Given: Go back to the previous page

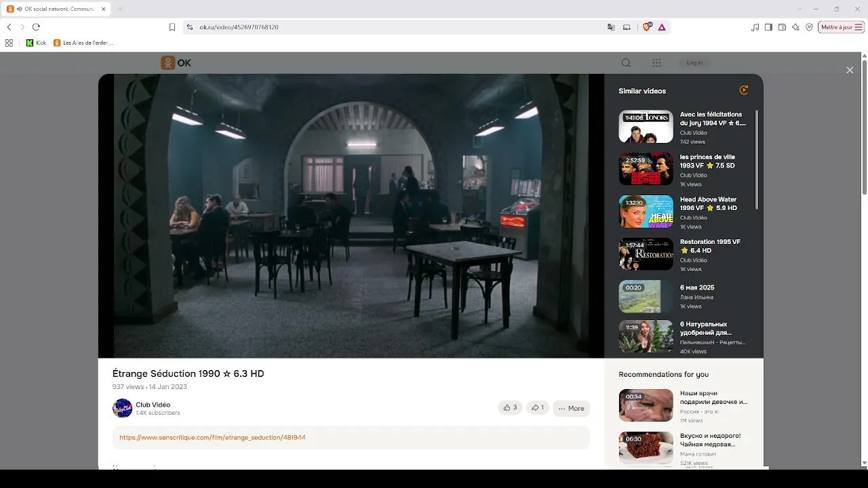Looking at the screenshot, I should pos(9,27).
